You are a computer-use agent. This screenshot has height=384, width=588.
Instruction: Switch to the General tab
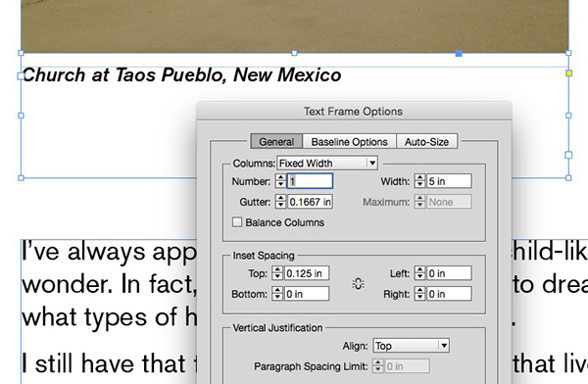click(276, 142)
